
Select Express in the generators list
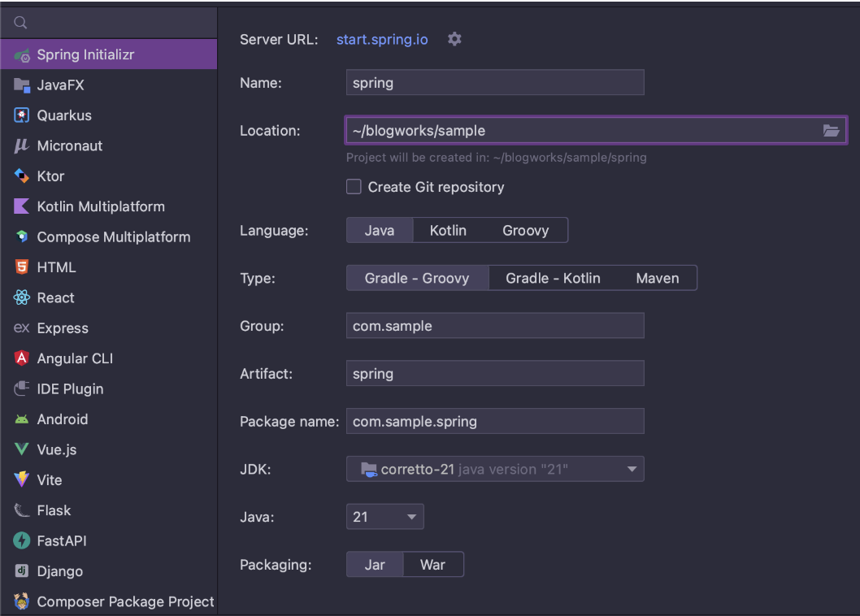point(109,328)
